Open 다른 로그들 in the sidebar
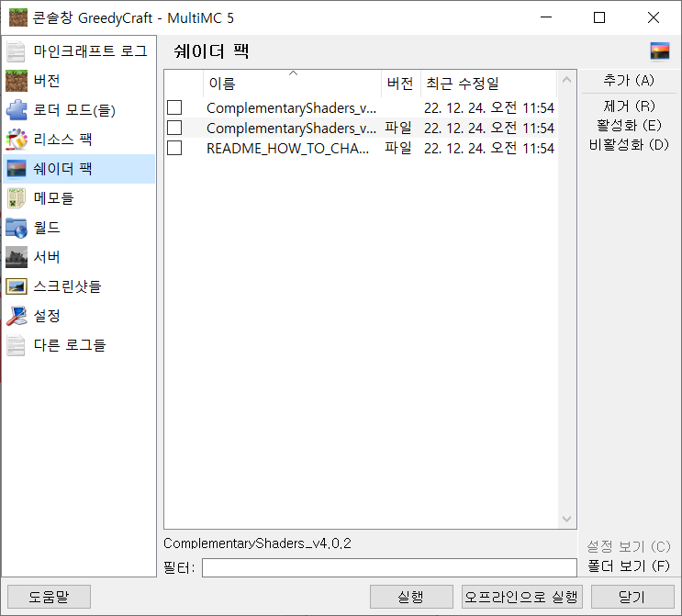Viewport: 682px width, 616px height. 79,345
